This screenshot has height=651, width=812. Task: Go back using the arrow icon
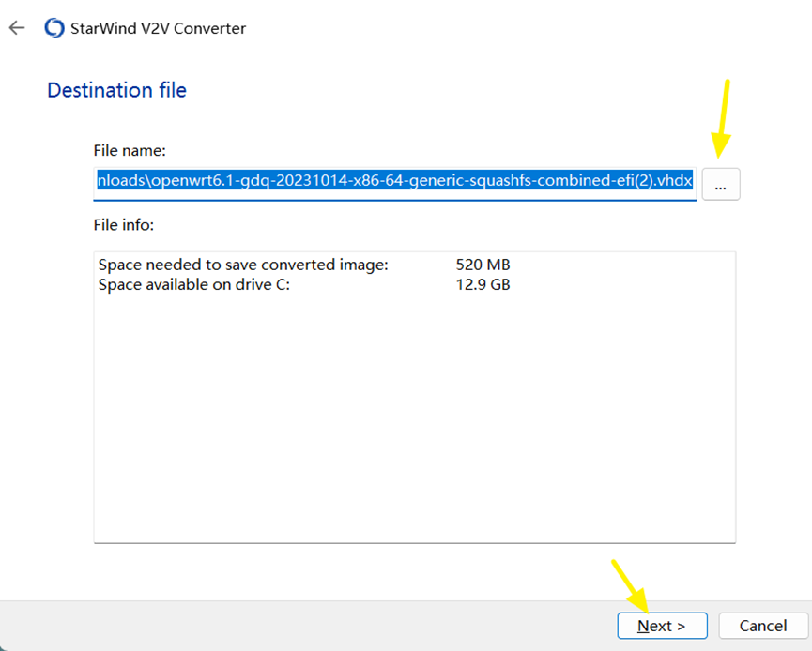coord(17,28)
